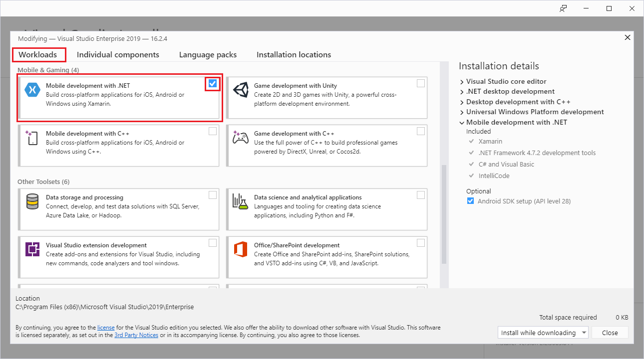644x359 pixels.
Task: Click the IntelliCode included entry
Action: (494, 176)
